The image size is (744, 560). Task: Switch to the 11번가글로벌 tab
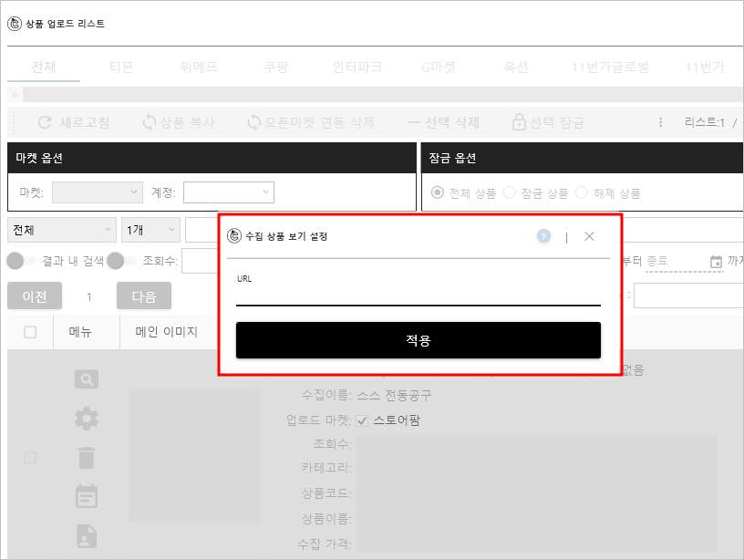(610, 67)
